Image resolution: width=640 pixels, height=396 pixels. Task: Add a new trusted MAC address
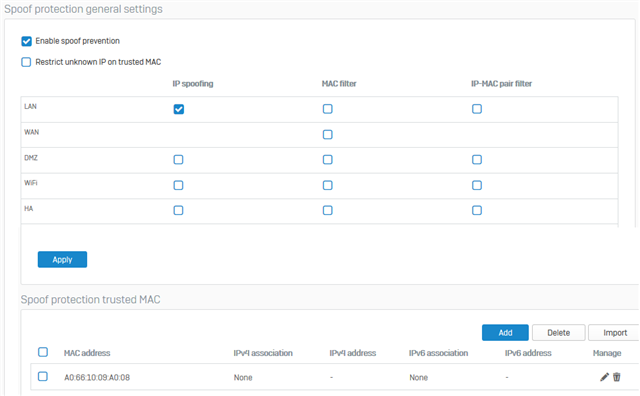point(505,333)
